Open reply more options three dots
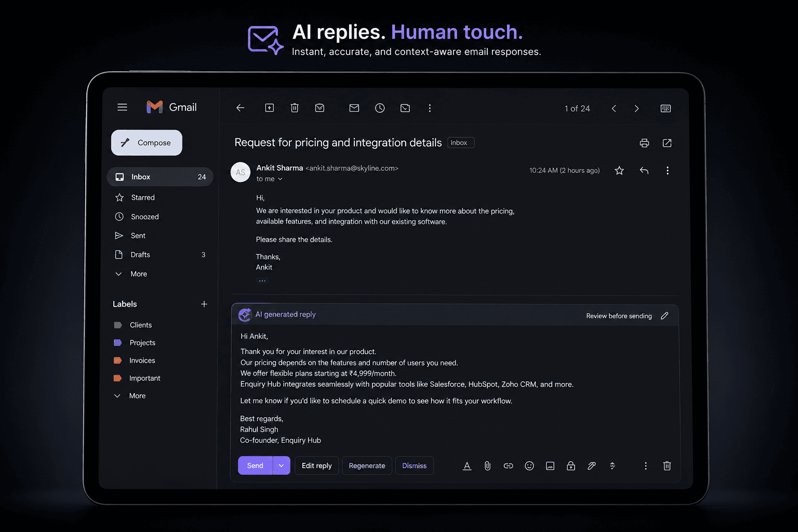Viewport: 798px width, 532px height. pos(646,466)
